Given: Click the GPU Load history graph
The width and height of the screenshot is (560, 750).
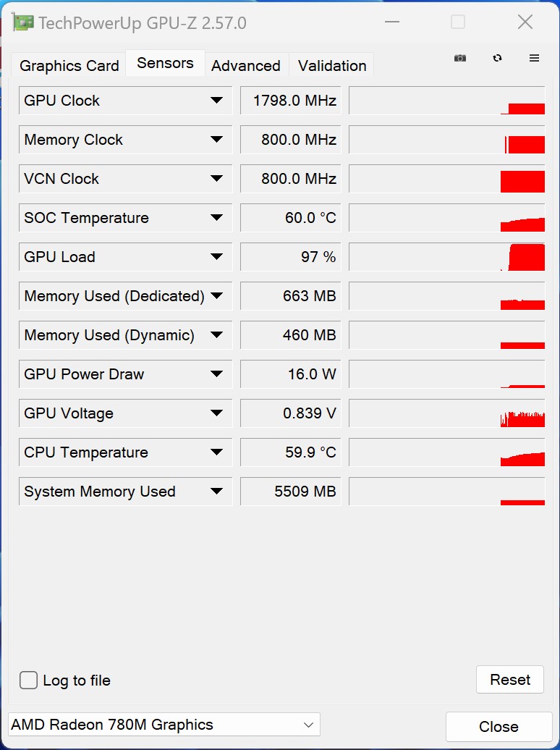Looking at the screenshot, I should 446,257.
